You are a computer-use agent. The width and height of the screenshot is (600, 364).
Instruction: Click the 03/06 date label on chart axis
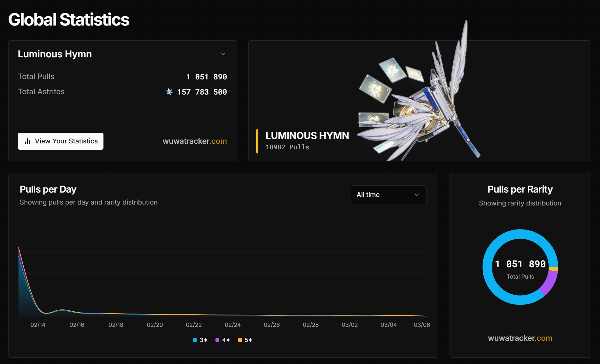422,325
